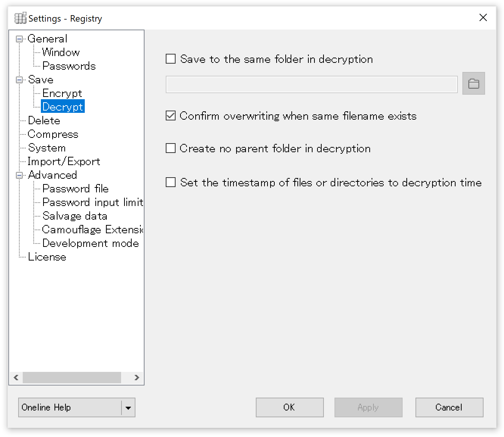Click the tree's horizontal scrollbar right arrow
The image size is (504, 437).
coord(137,378)
